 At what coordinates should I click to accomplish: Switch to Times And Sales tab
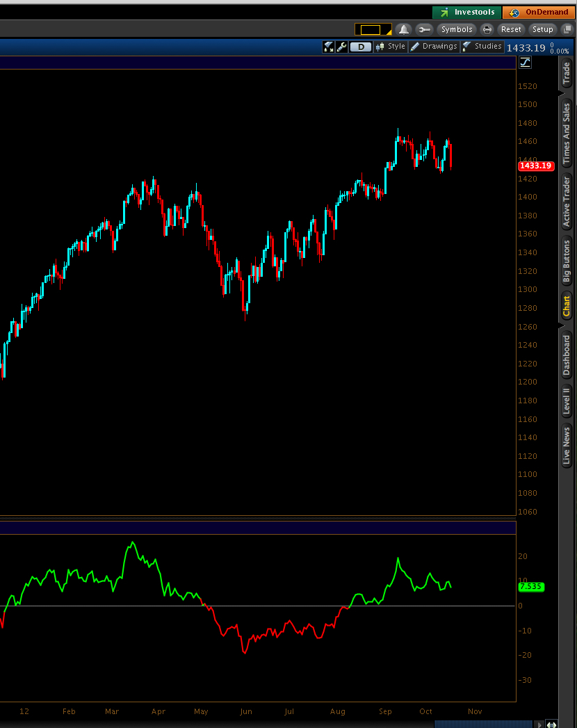pyautogui.click(x=567, y=134)
